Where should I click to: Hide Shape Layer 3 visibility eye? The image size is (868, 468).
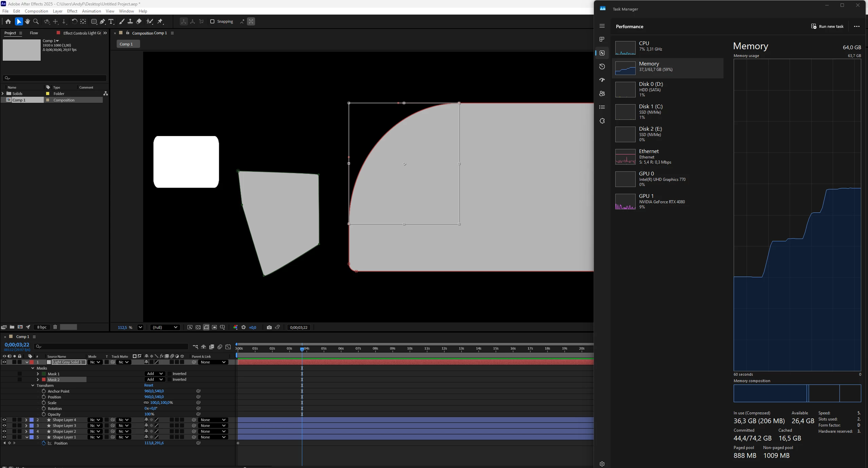[x=4, y=426]
